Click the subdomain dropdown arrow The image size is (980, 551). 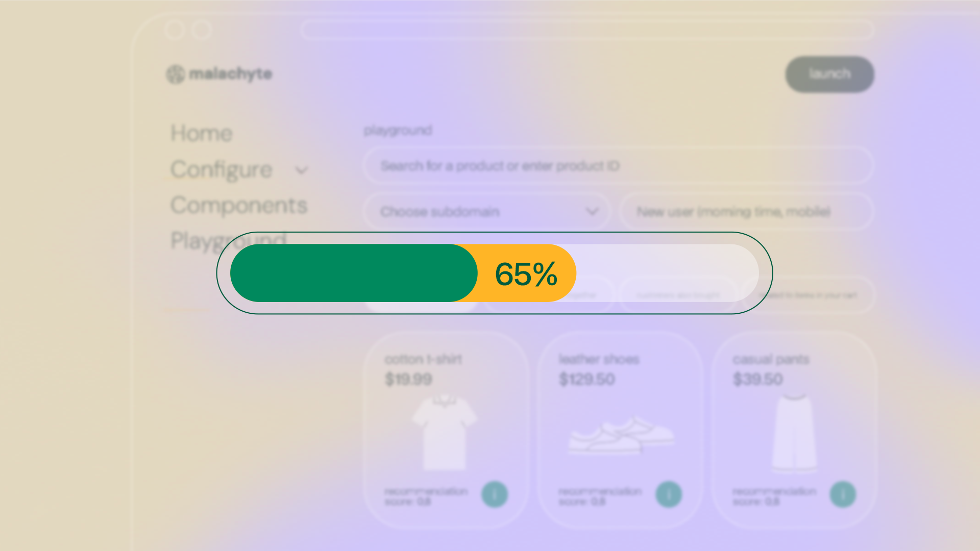(592, 211)
